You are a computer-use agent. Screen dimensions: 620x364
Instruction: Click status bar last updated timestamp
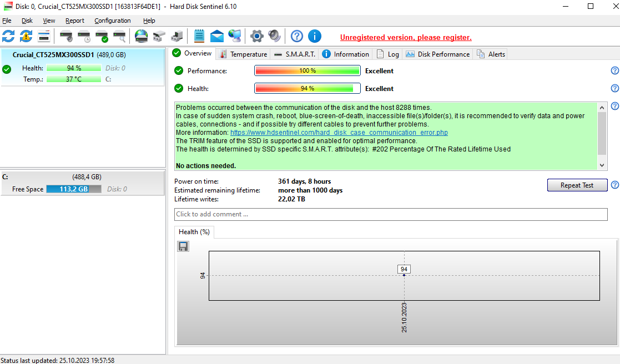57,361
